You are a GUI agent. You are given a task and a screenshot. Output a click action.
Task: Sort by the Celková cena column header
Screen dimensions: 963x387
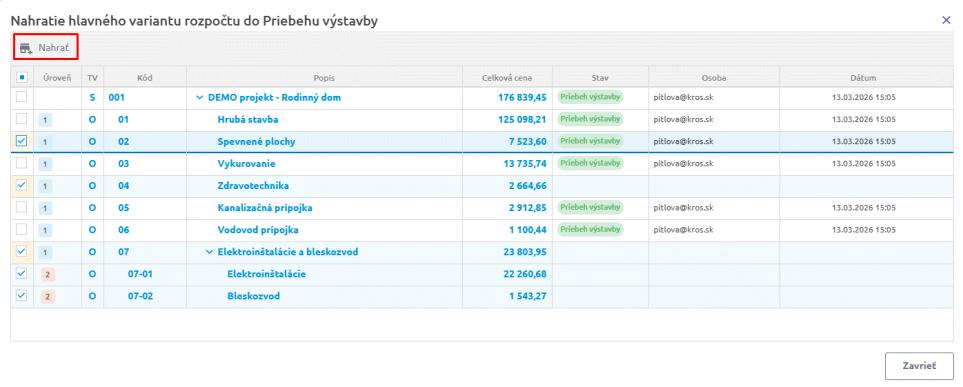click(x=507, y=78)
